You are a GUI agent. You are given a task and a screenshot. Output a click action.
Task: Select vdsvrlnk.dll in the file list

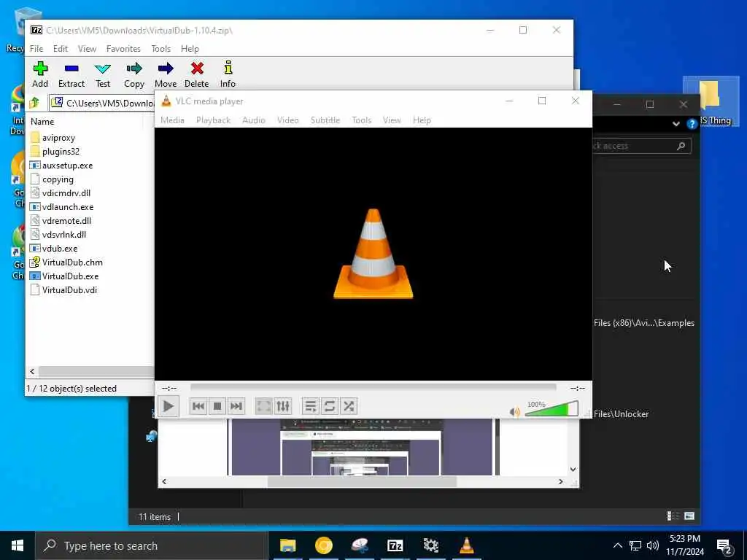64,234
